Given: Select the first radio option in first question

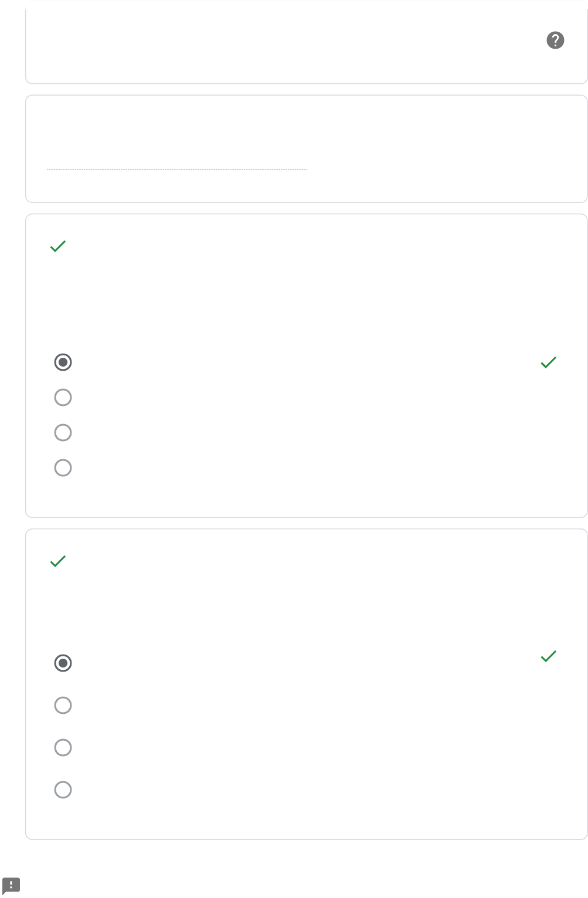Looking at the screenshot, I should point(63,362).
